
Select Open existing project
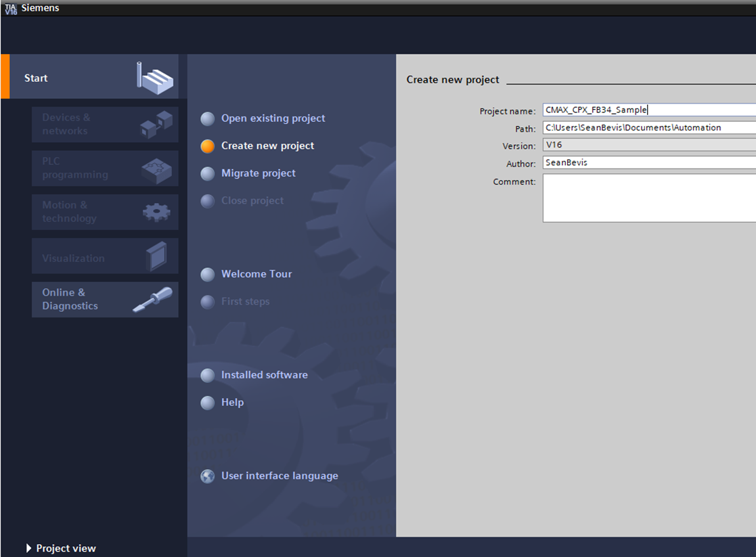pyautogui.click(x=273, y=118)
